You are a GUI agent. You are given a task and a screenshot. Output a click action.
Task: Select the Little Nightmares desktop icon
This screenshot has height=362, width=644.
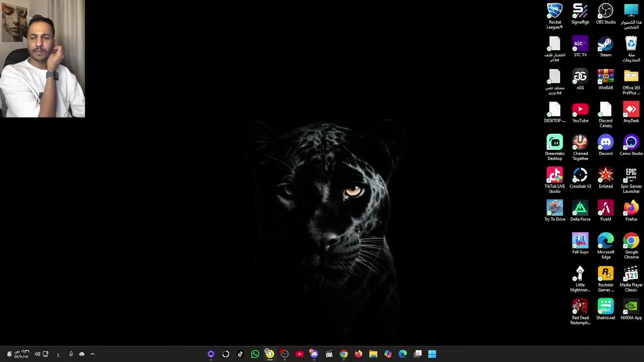pos(580,279)
